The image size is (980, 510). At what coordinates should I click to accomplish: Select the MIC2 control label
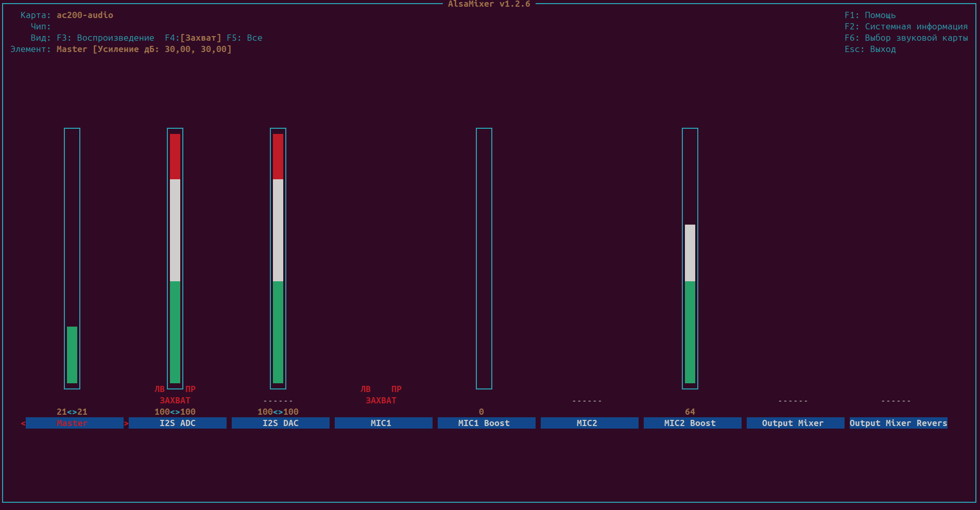point(590,423)
